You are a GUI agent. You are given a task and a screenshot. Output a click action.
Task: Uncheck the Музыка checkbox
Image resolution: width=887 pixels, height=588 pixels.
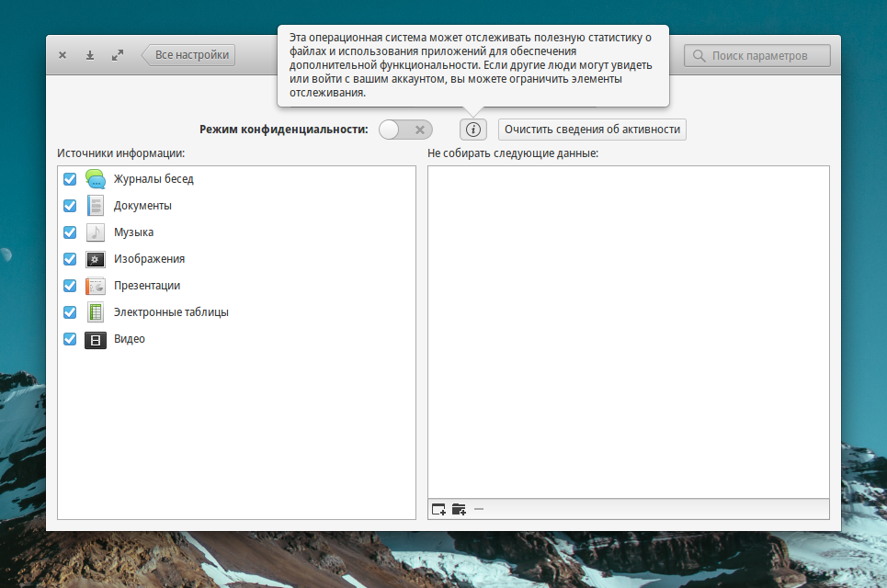(x=70, y=232)
